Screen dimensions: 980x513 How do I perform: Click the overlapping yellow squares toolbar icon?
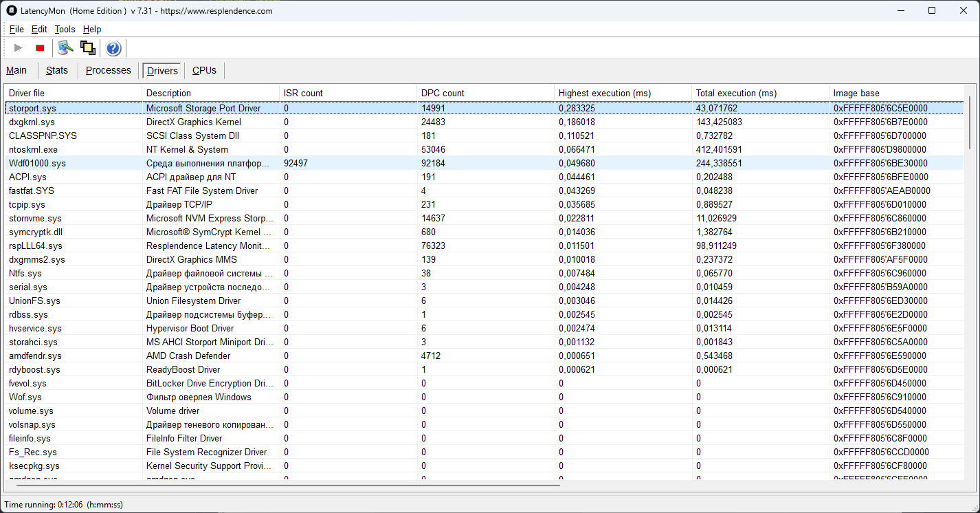(x=87, y=47)
